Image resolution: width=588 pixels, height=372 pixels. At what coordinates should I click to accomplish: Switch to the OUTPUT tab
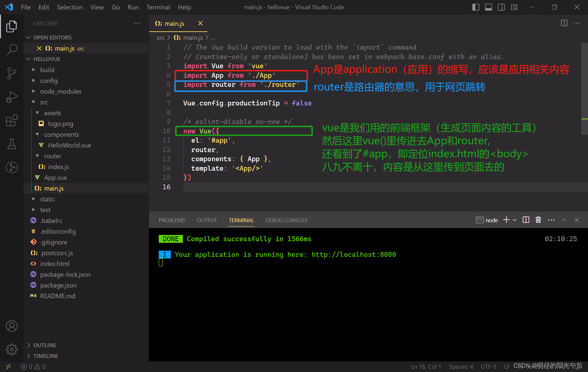pos(207,220)
